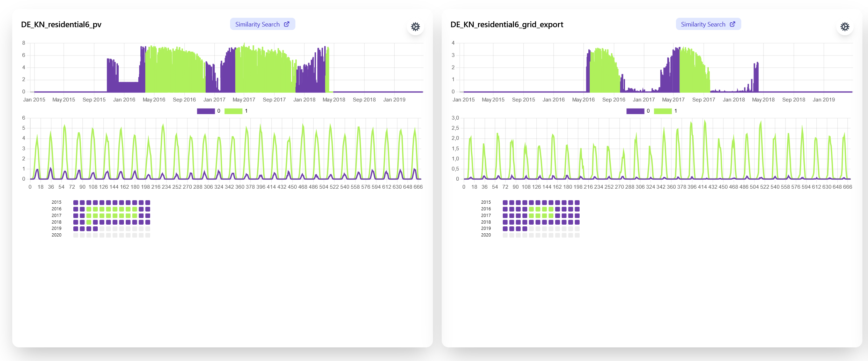Screen dimensions: 868x361
Task: Click first green 2016 square in grid_export calendar
Action: click(x=531, y=209)
